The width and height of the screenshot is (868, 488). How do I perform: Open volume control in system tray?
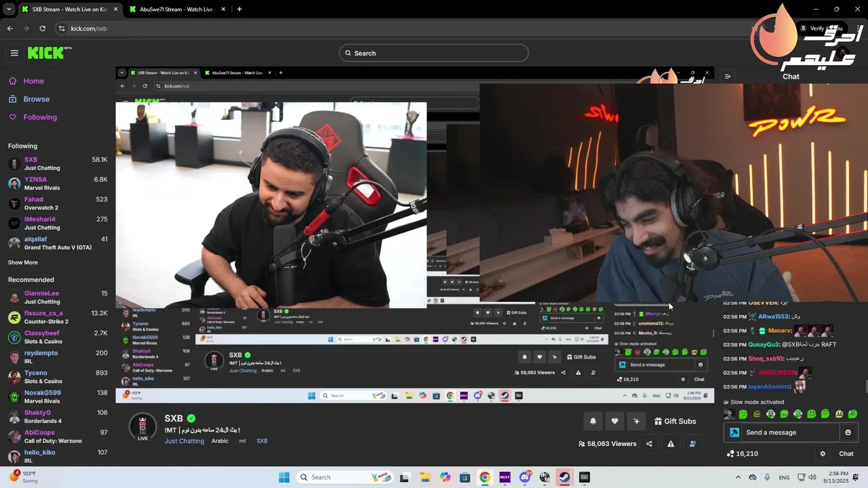812,477
